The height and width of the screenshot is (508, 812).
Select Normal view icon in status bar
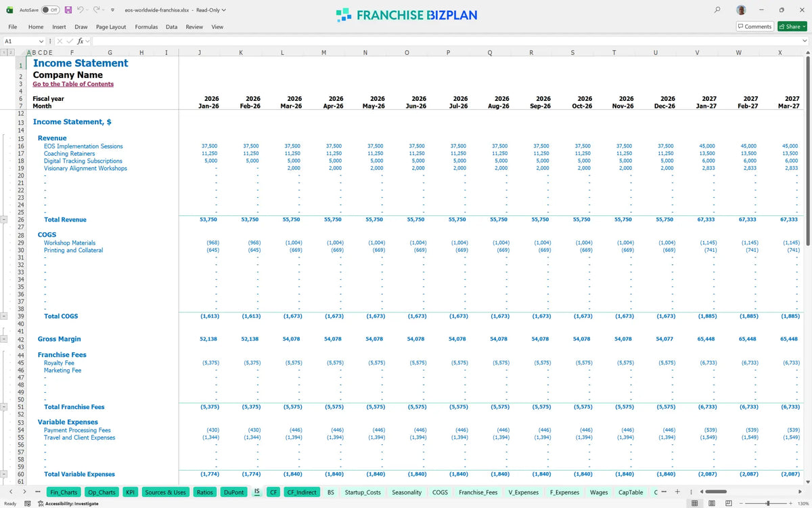(694, 503)
